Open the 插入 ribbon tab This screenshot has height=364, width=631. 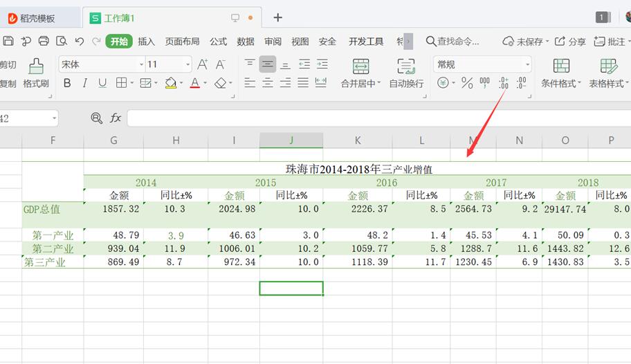147,42
